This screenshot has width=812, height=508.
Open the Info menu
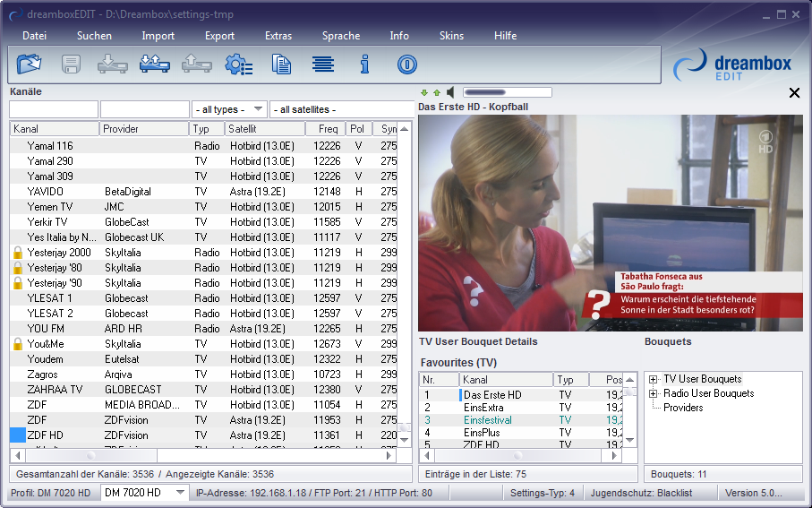coord(399,36)
